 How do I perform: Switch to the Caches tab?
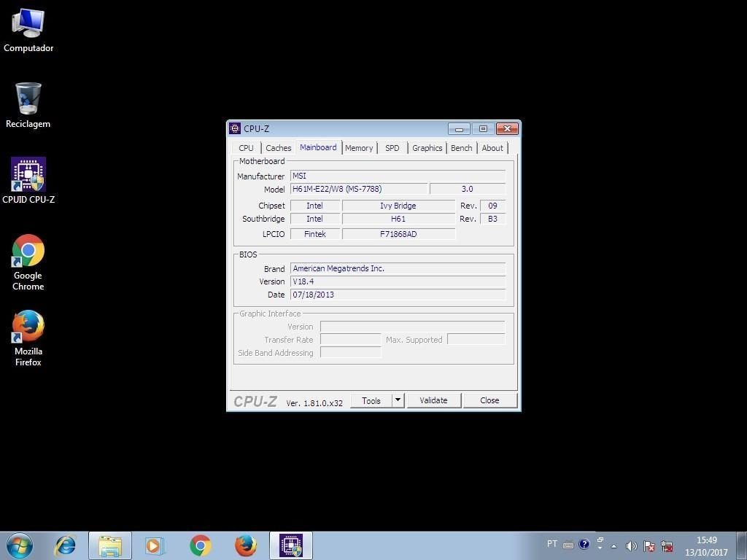point(278,148)
